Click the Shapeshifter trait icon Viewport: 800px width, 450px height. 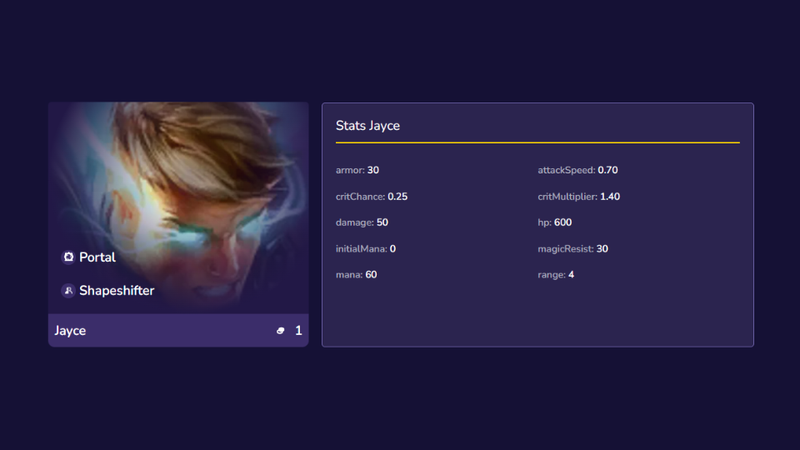tap(68, 290)
